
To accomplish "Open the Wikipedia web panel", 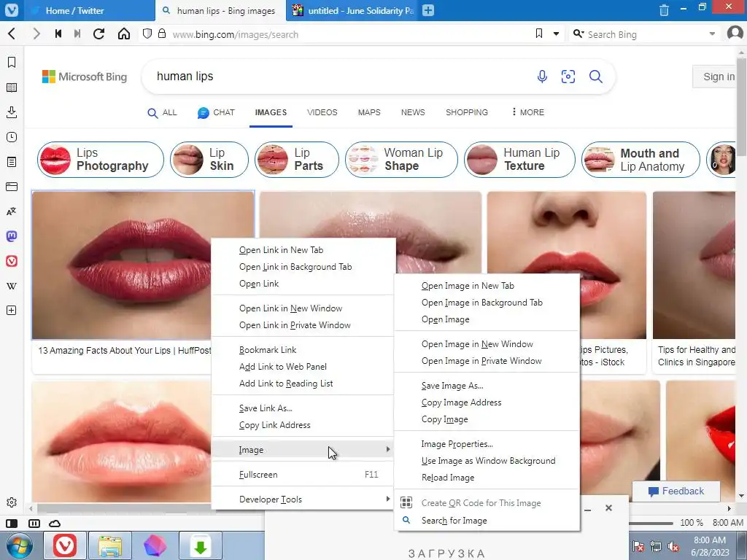I will tap(12, 286).
